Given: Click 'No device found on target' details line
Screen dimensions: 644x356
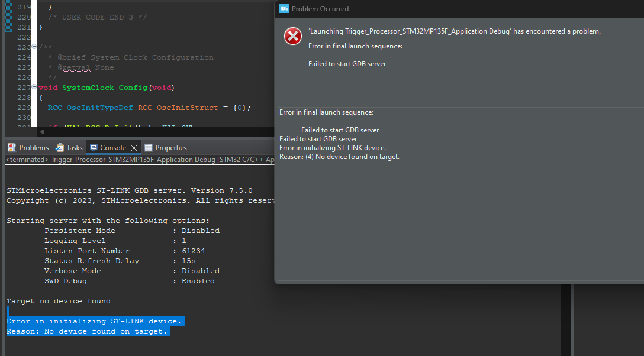Looking at the screenshot, I should [x=339, y=157].
